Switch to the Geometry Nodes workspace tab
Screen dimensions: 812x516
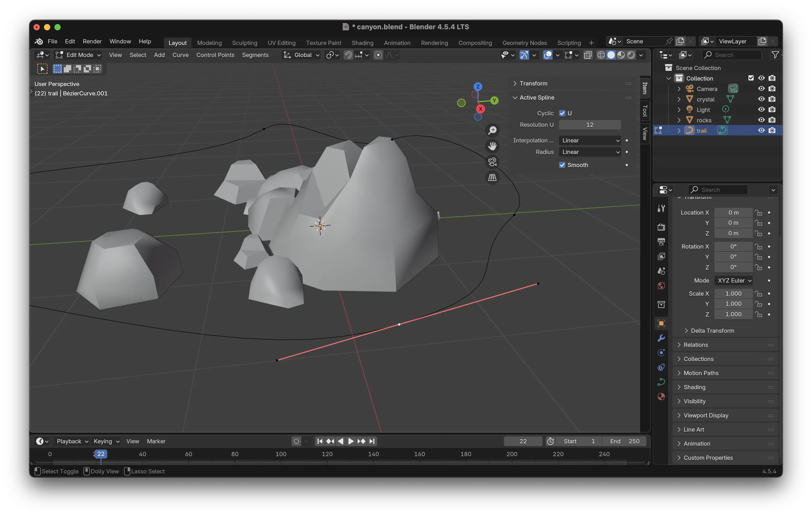click(x=524, y=43)
